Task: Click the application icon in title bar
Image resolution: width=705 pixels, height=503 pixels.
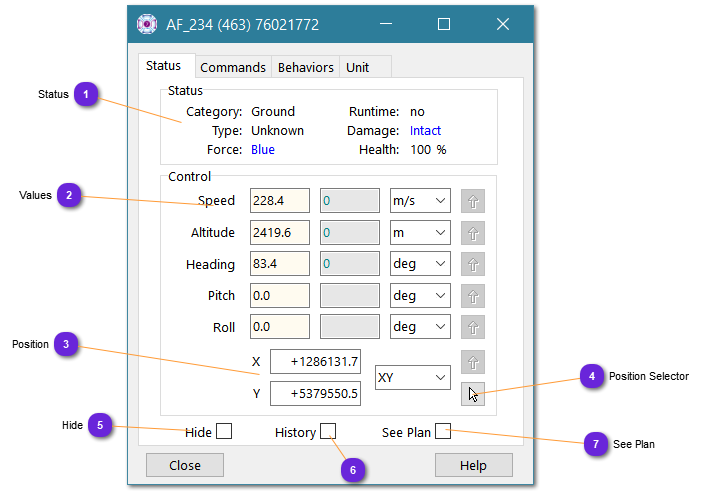Action: pyautogui.click(x=147, y=24)
